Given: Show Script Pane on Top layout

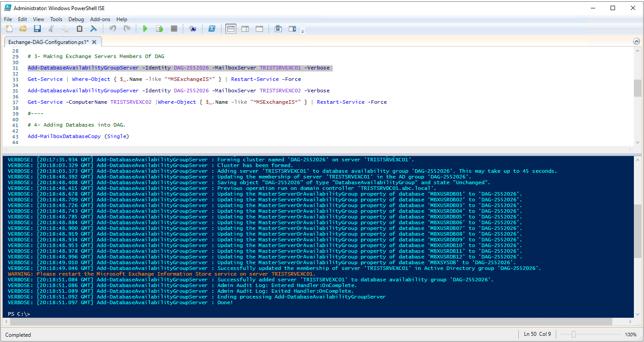Looking at the screenshot, I should [x=231, y=29].
